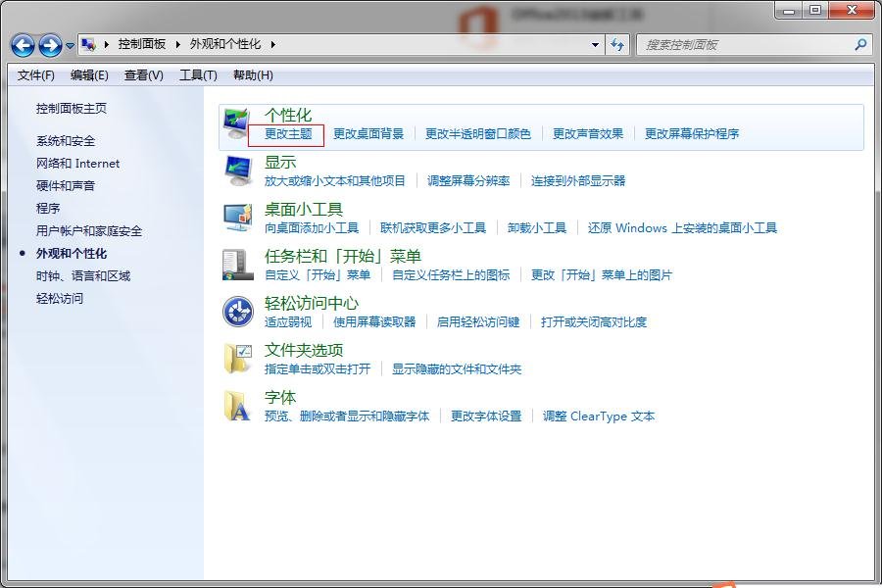882x588 pixels.
Task: Click the 任务栏和「开始」菜单 icon
Action: click(x=238, y=265)
